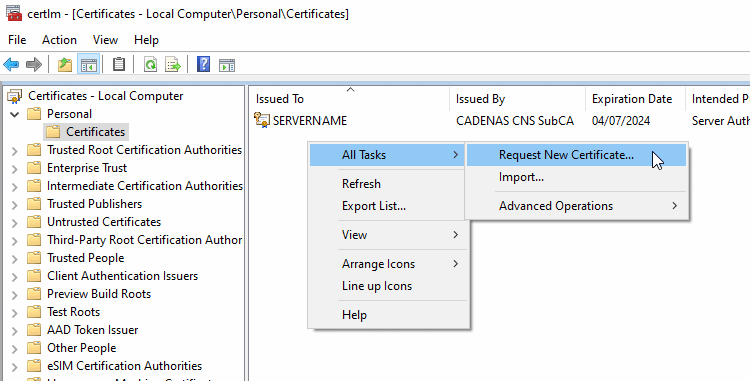Sort by the Issued To column header
This screenshot has width=750, height=381.
pyautogui.click(x=350, y=99)
